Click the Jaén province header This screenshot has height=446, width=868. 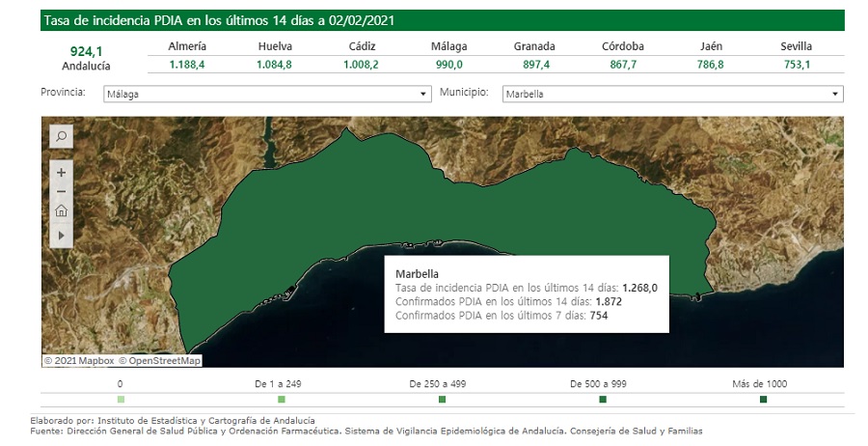pyautogui.click(x=711, y=46)
